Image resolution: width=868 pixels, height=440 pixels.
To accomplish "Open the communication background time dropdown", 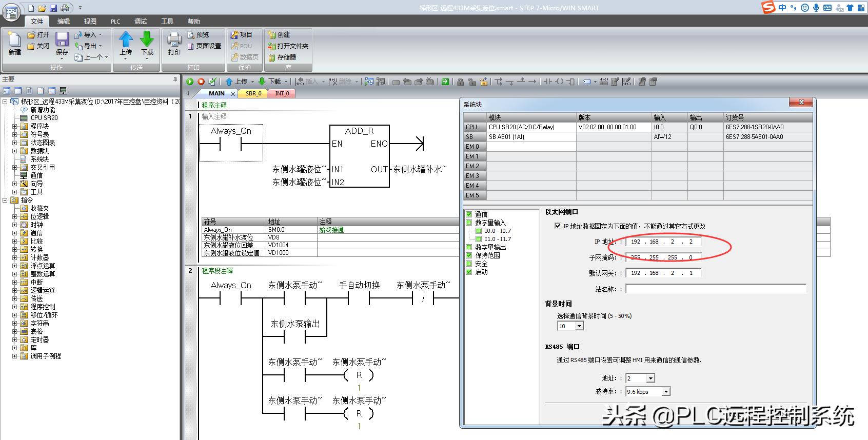I will pos(579,326).
